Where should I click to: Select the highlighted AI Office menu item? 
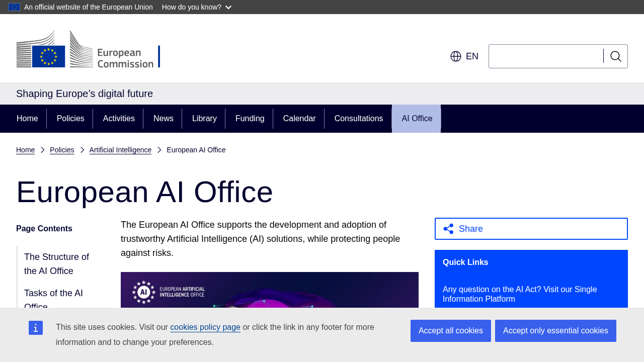(417, 119)
